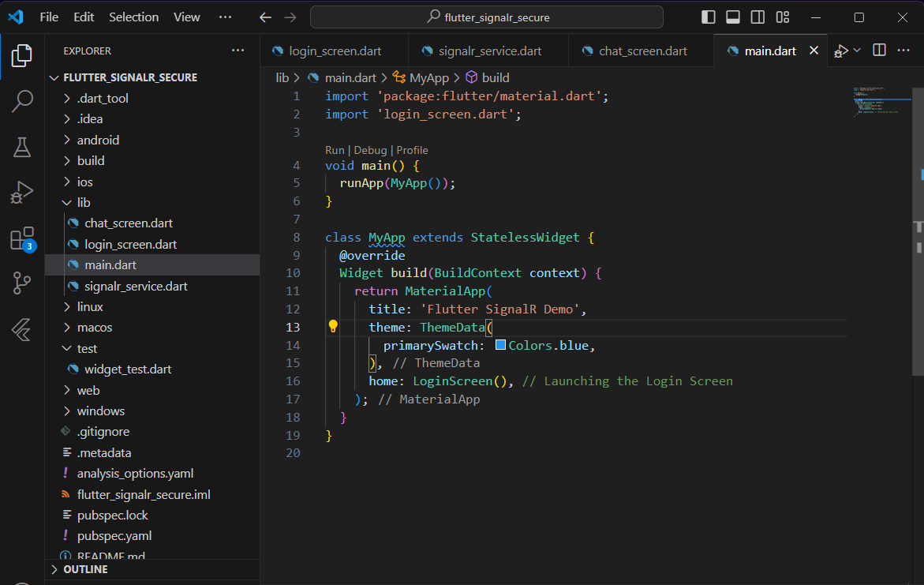
Task: Click the split editor right icon
Action: coord(879,51)
